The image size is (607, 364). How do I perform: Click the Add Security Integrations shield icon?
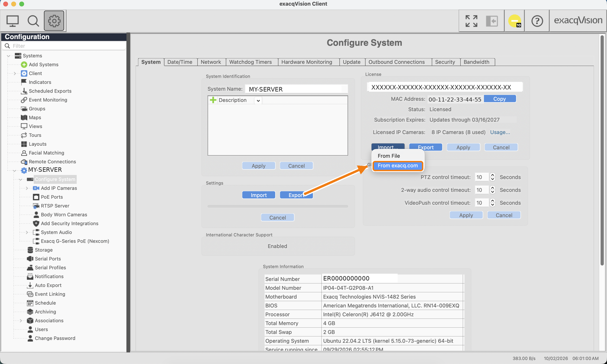point(36,223)
